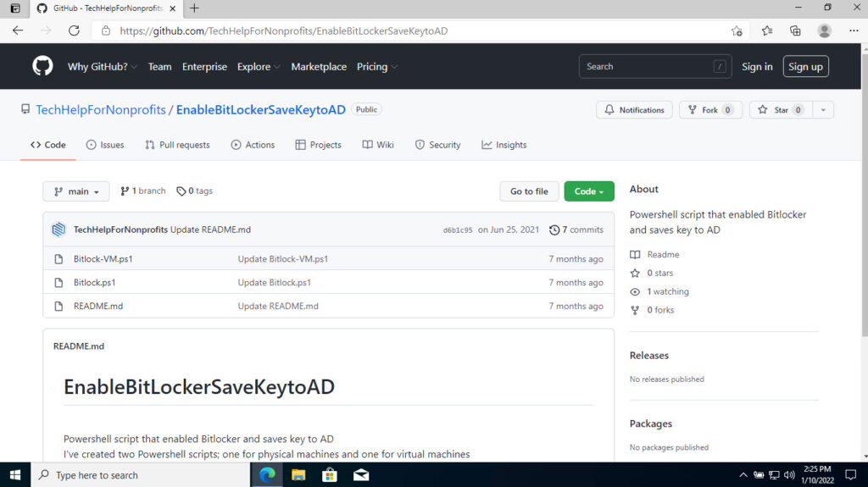
Task: Open Update Bitlock-VM.ps1 commit message
Action: point(283,259)
